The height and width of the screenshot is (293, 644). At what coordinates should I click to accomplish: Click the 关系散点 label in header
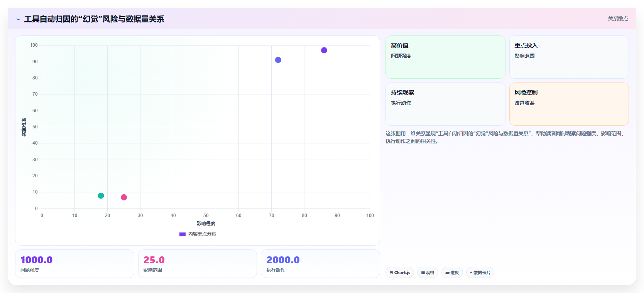618,19
